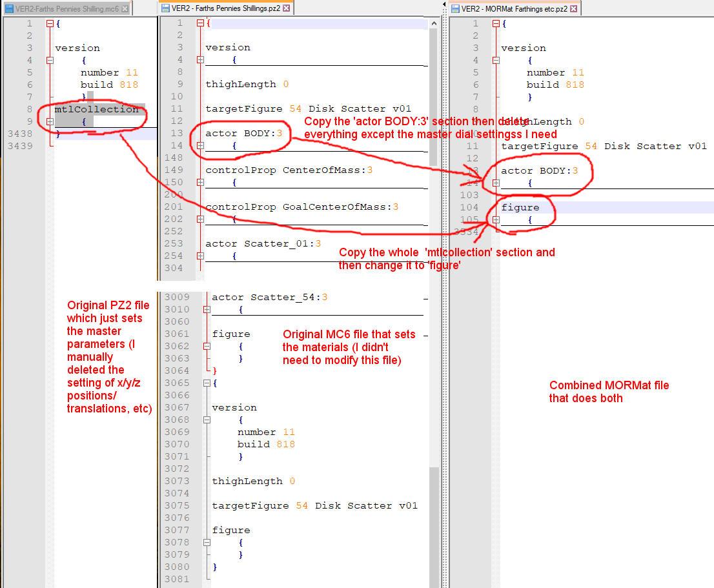714x588 pixels.
Task: Expand actor BODY:3 fold at line 14 middle pane
Action: 200,146
